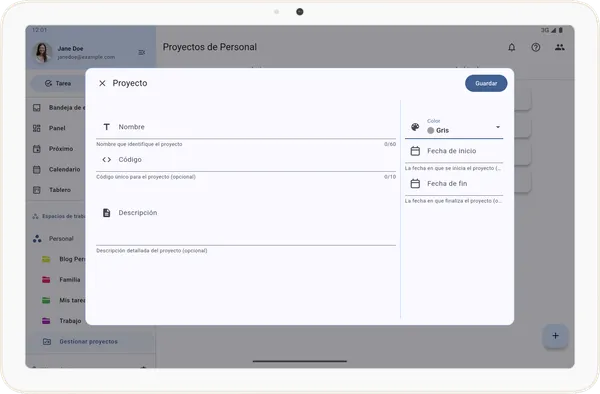The height and width of the screenshot is (394, 600).
Task: Focus the Nombre input field
Action: [246, 127]
